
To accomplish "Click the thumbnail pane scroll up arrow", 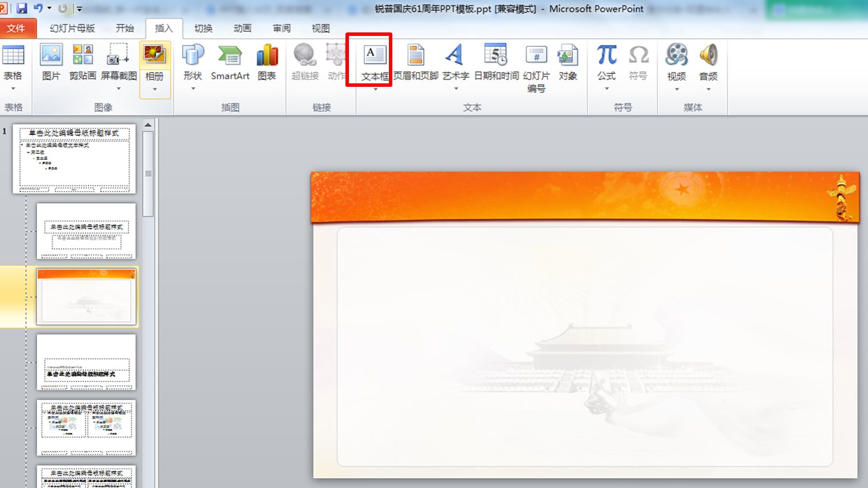I will coord(148,124).
